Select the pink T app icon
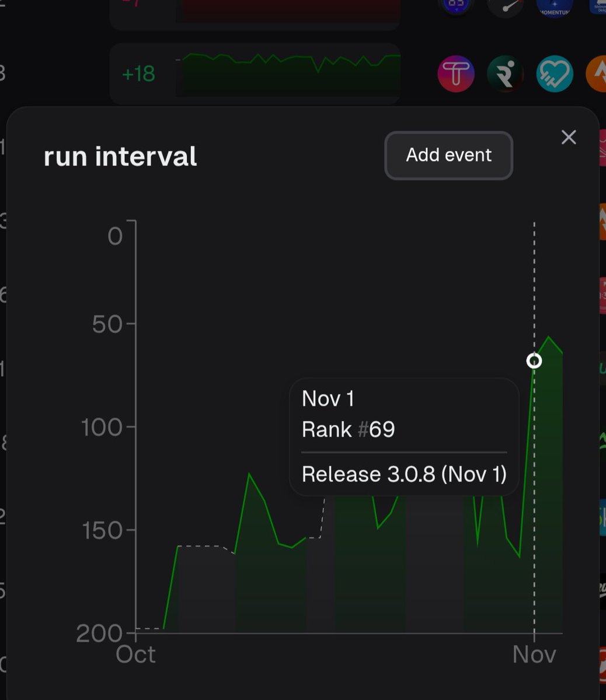Viewport: 606px width, 700px height. [456, 74]
